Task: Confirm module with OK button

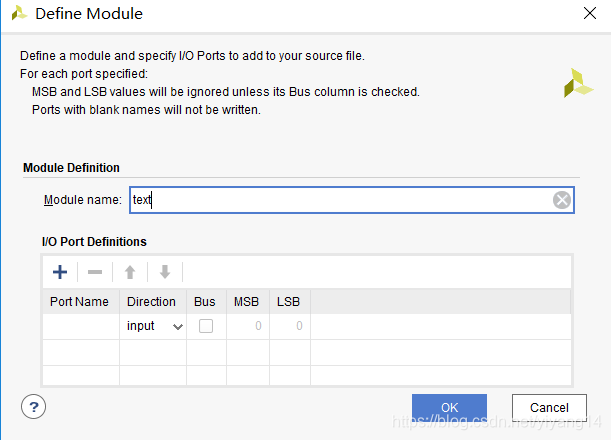Action: [x=449, y=407]
